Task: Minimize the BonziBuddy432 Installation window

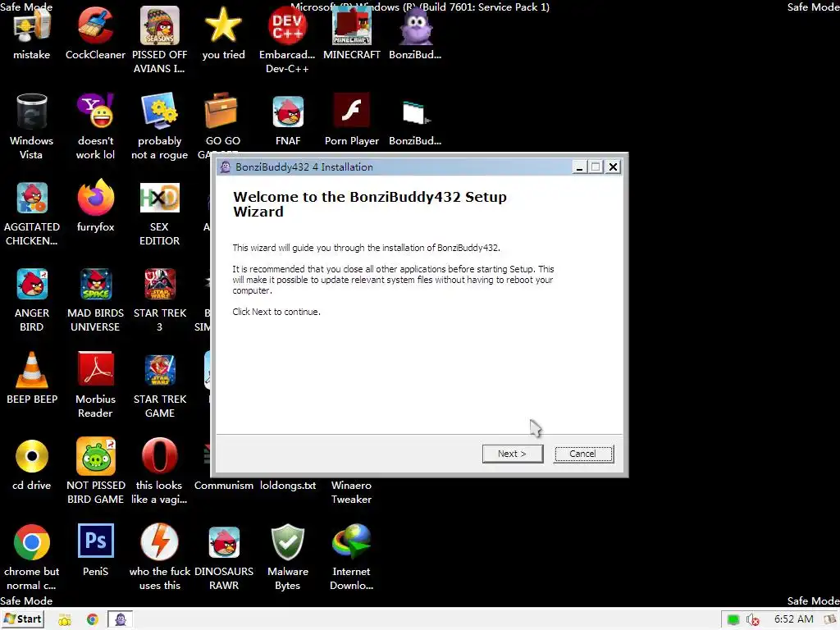Action: (x=578, y=167)
